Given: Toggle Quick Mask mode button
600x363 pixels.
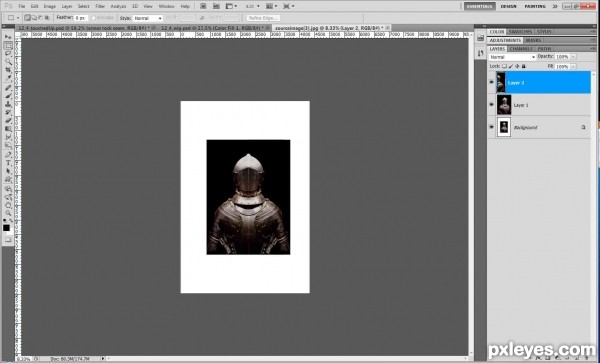Looking at the screenshot, I should (8, 240).
